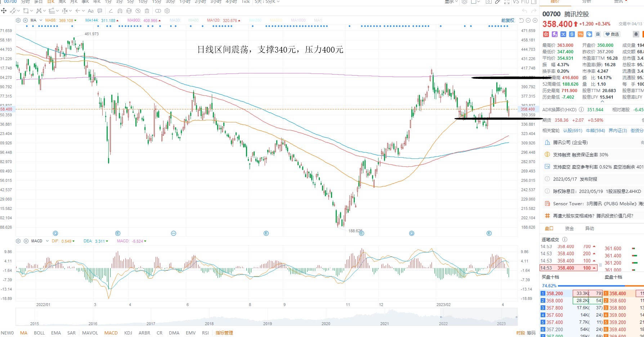The width and height of the screenshot is (644, 337).
Task: Open the 资金 capital tab
Action: coord(569,229)
